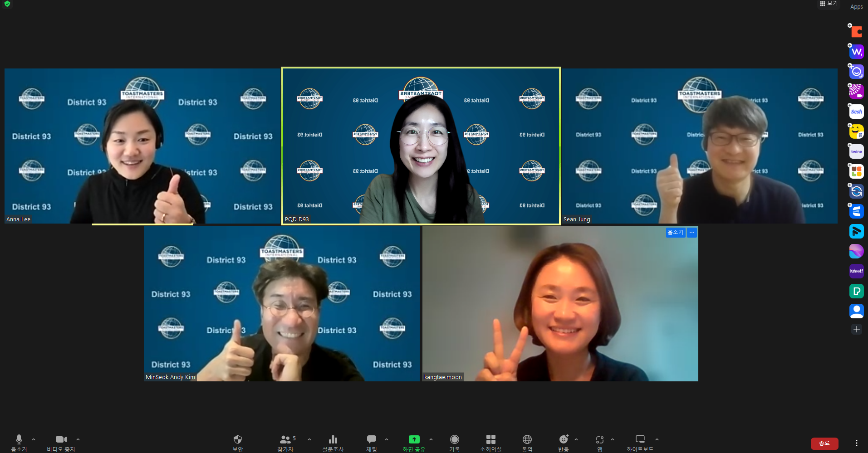Open the Chat (채팅) panel
Screen dimensions: 868x453
coord(372,443)
